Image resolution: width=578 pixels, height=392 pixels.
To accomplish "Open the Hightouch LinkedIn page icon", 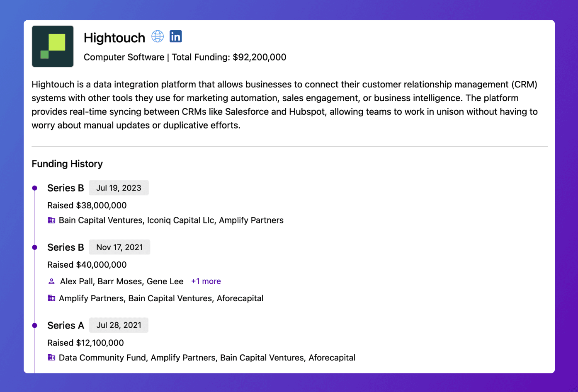I will point(176,36).
